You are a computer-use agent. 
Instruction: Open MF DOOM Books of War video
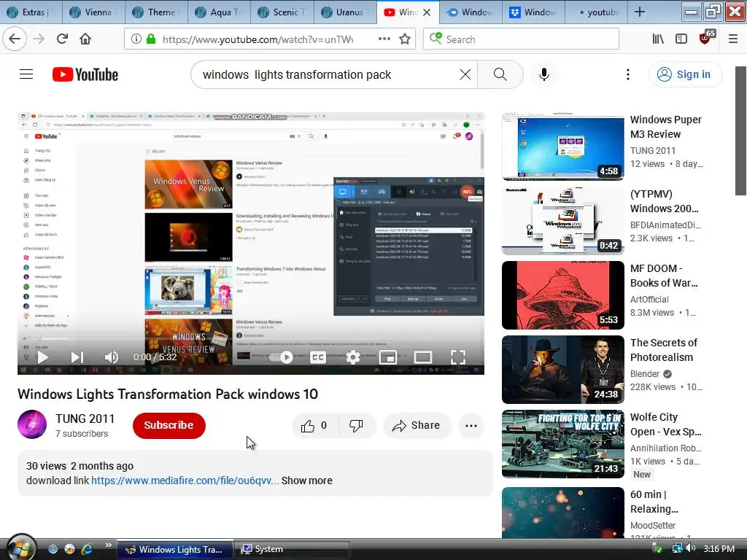tap(563, 295)
